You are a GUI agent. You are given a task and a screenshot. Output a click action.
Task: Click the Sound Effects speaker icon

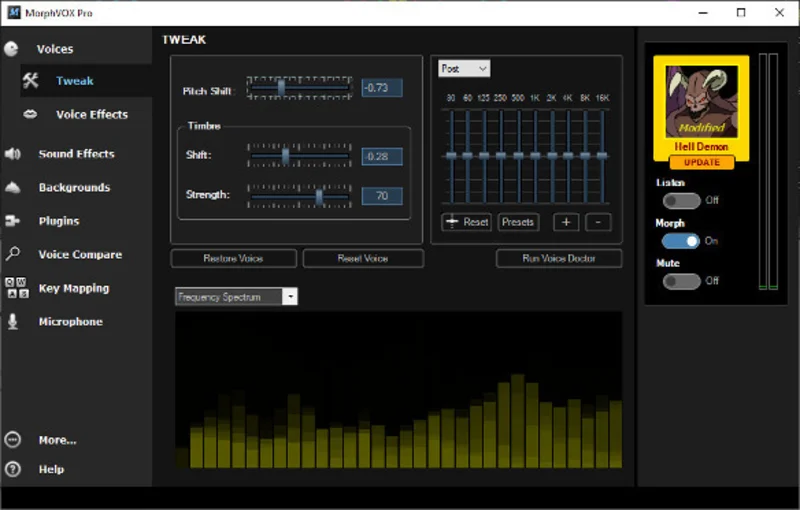[13, 154]
